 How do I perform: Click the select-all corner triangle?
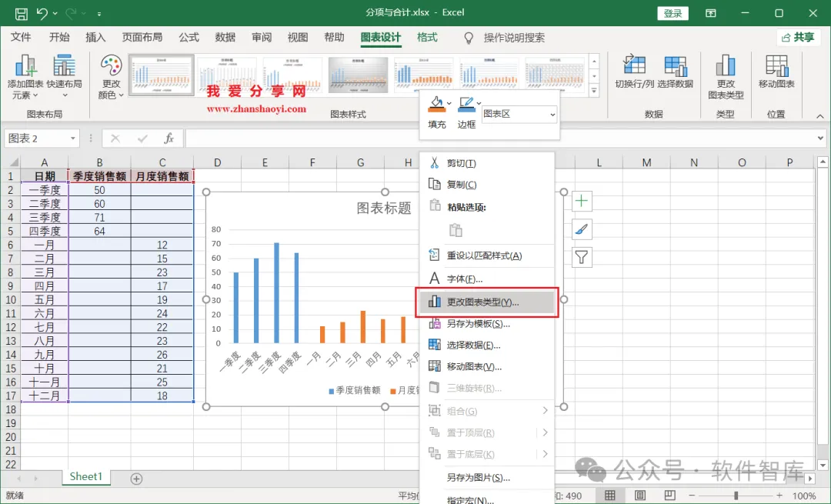(13, 162)
